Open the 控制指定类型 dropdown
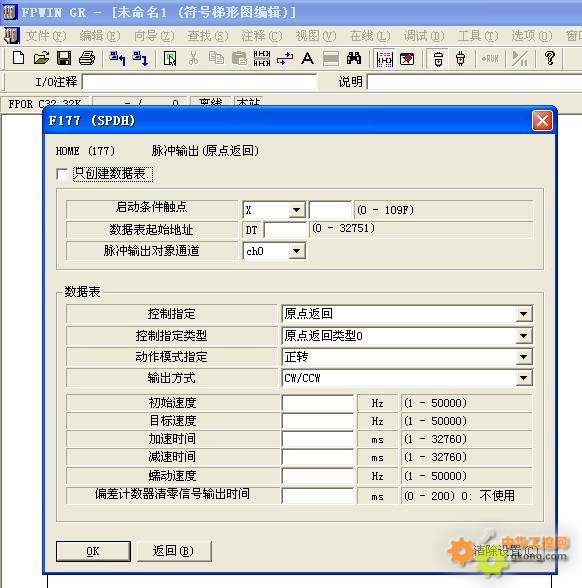Image resolution: width=582 pixels, height=588 pixels. tap(524, 336)
